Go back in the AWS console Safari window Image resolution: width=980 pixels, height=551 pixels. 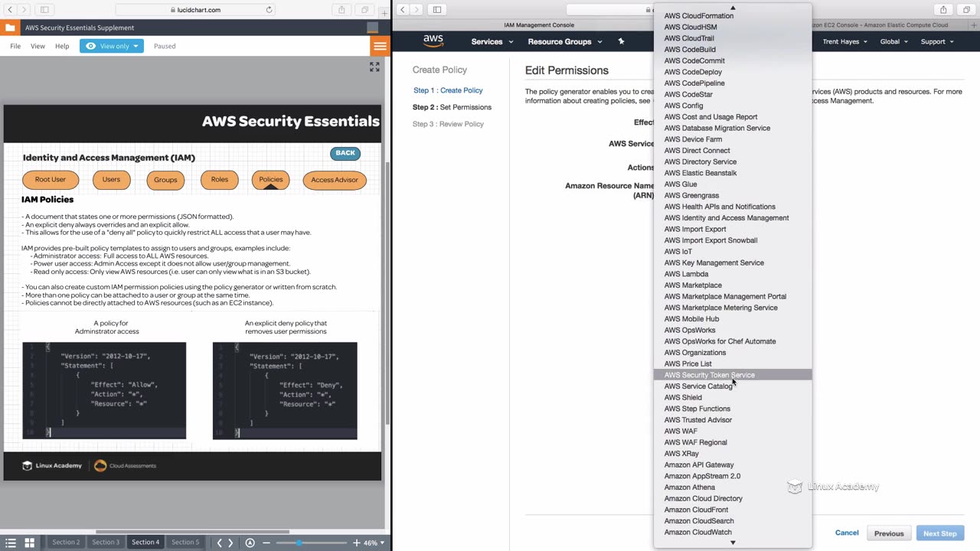coord(403,10)
